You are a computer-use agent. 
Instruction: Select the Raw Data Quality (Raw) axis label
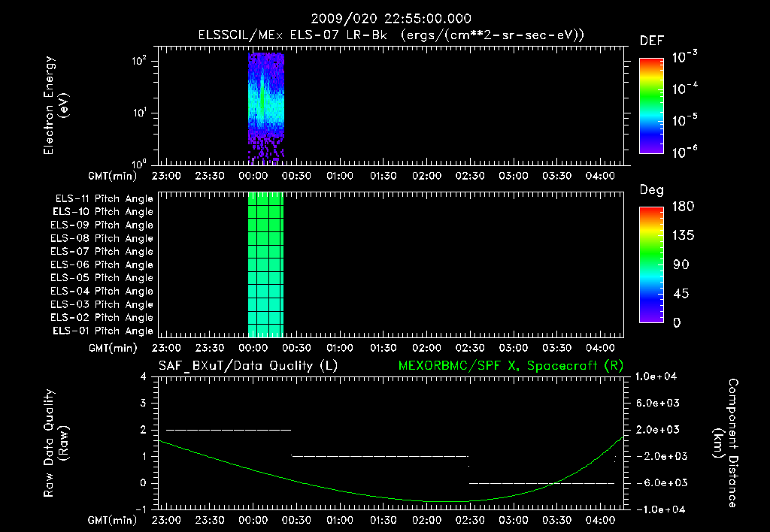[x=56, y=443]
